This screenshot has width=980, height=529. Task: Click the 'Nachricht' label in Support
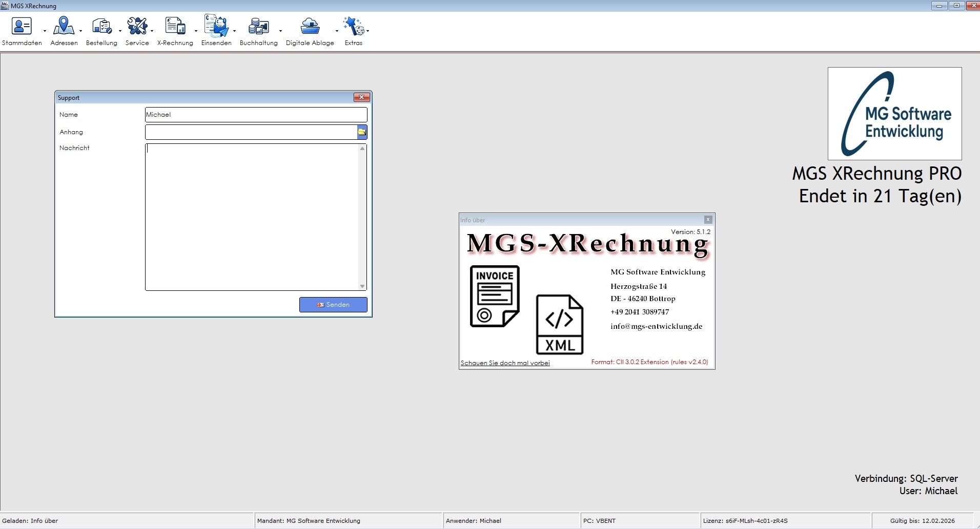click(74, 148)
